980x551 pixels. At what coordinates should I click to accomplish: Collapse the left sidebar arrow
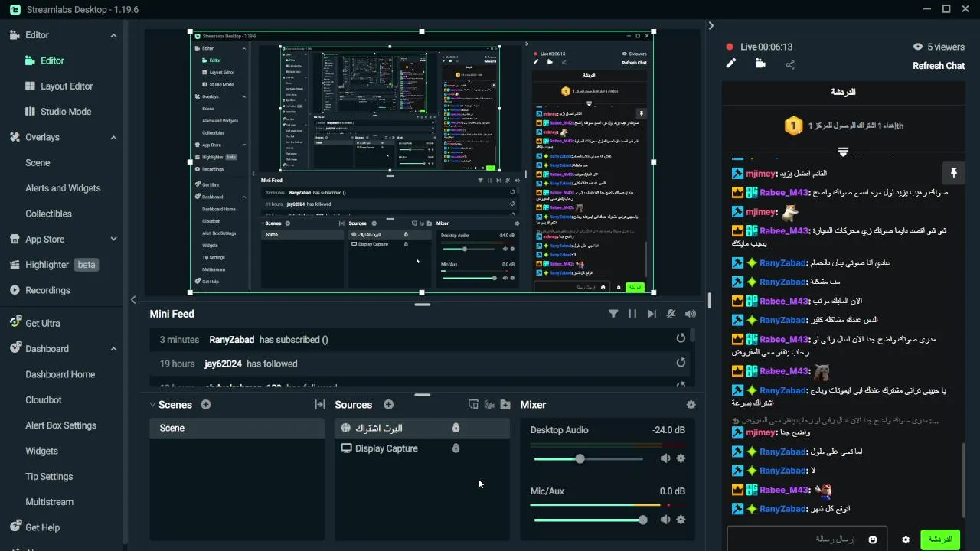point(133,300)
